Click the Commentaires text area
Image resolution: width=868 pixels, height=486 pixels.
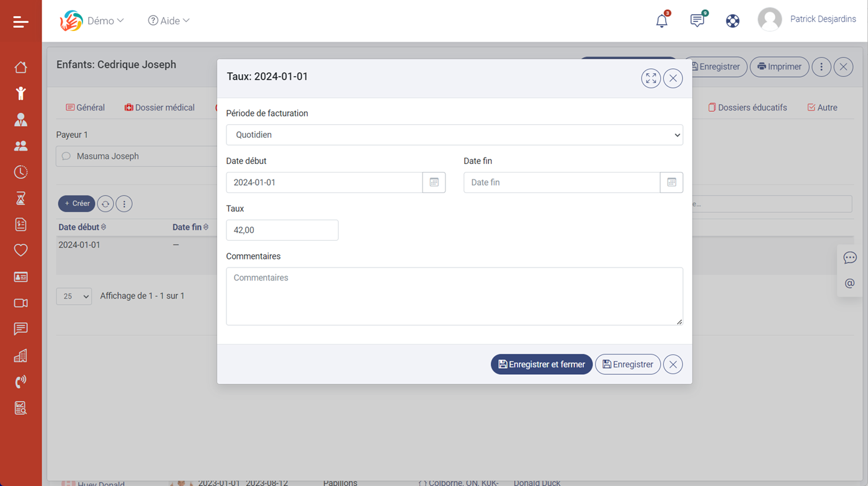454,296
